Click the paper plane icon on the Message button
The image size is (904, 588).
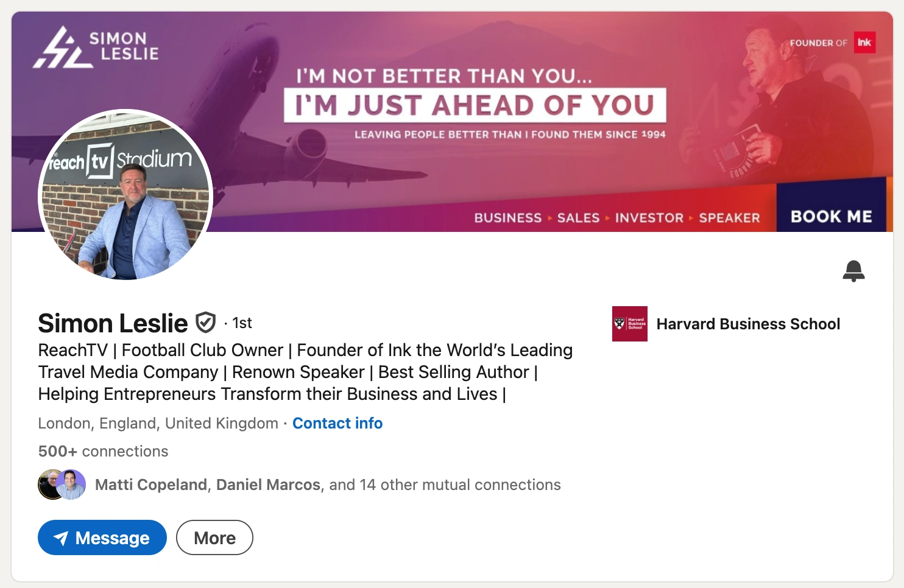[x=61, y=538]
